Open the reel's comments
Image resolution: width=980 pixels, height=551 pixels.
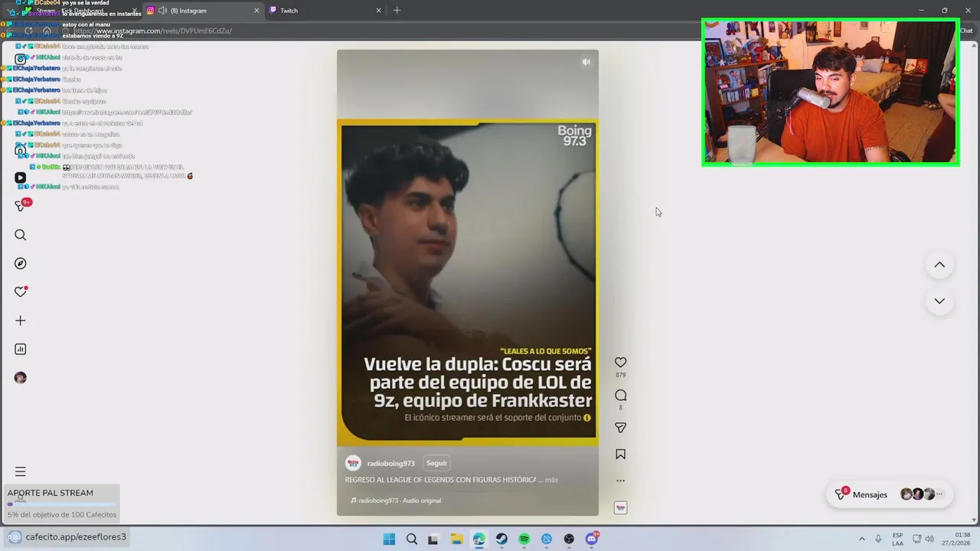point(620,395)
